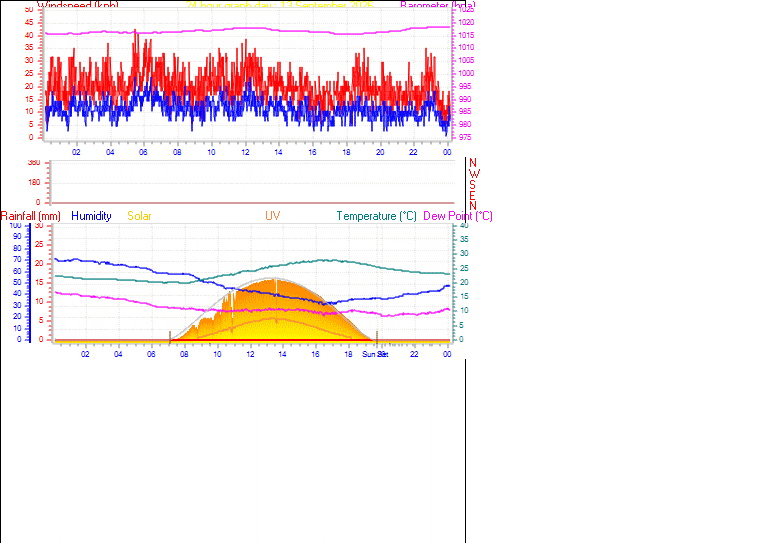The height and width of the screenshot is (543, 761).
Task: Click 985 on the barometer axis
Action: point(465,112)
